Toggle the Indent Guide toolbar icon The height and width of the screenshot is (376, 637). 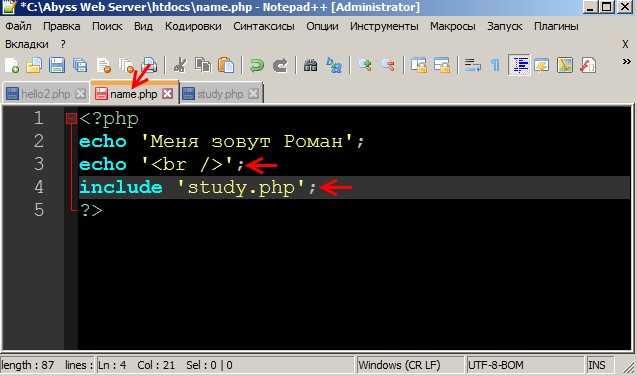(x=519, y=65)
